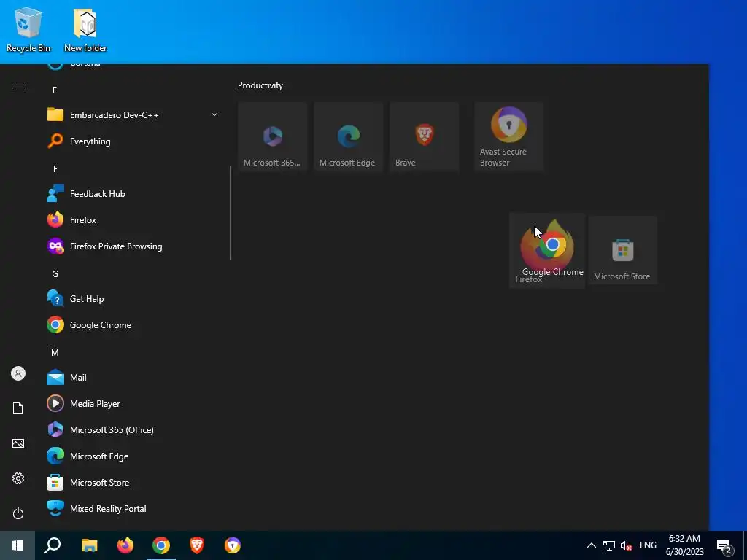The width and height of the screenshot is (747, 560).
Task: Expand the Start menu hamburger navigation
Action: click(x=18, y=85)
